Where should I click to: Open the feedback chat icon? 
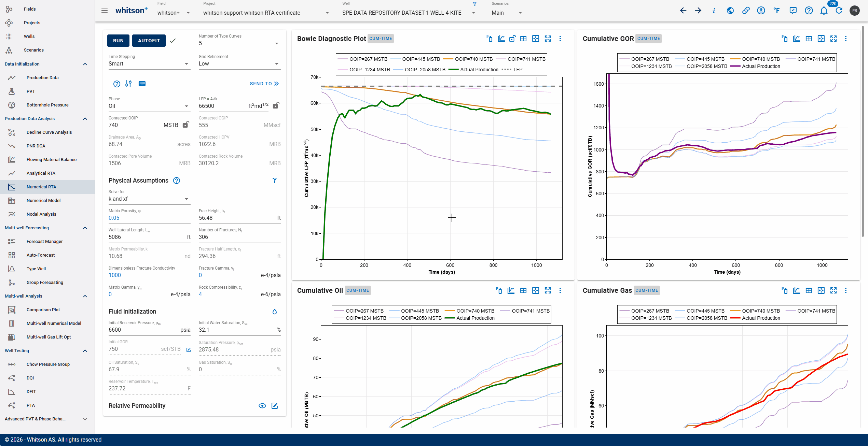coord(793,11)
